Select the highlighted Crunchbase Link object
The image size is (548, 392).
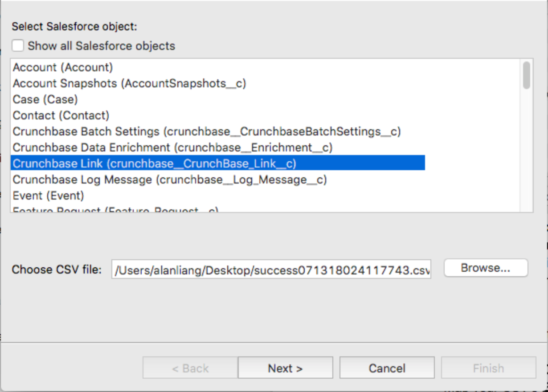pos(217,163)
